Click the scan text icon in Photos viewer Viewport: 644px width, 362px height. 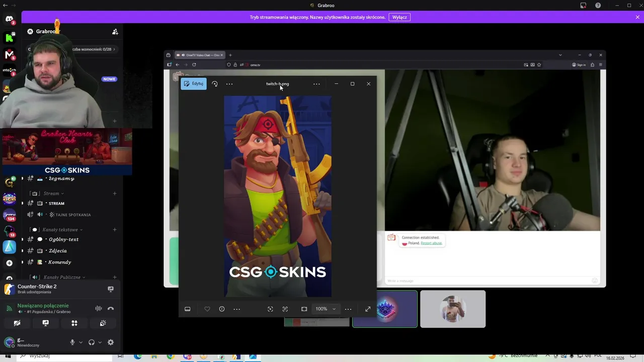(285, 309)
